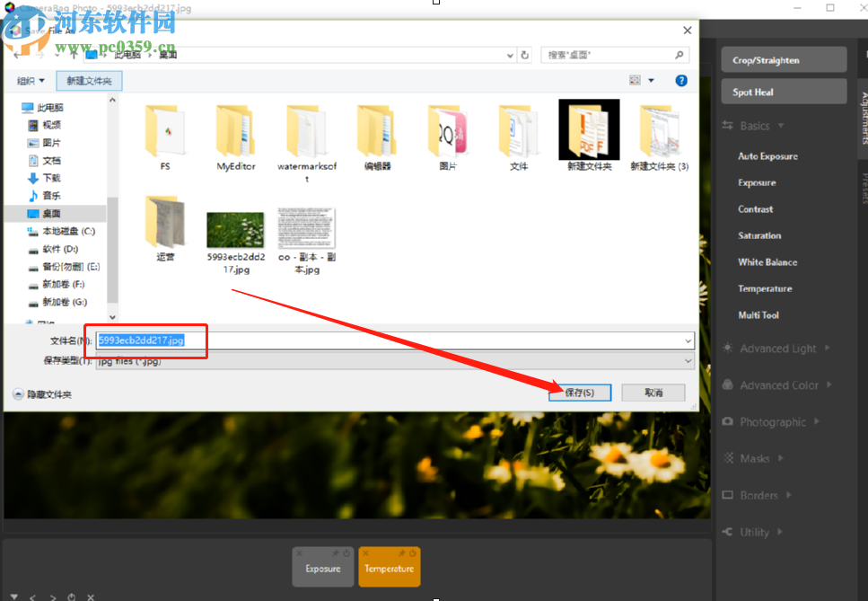
Task: Click the power toggle icon in the bottom tray
Action: 72,597
